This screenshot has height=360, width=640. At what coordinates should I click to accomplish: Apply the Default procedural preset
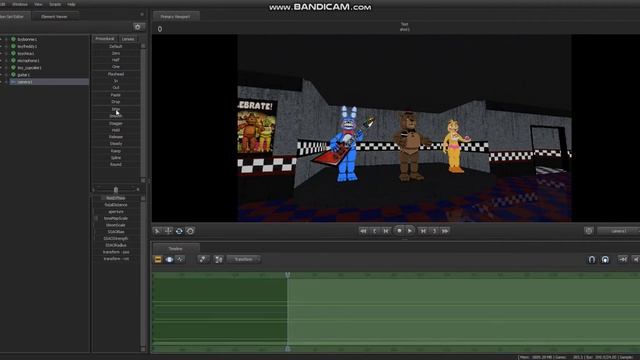pos(116,47)
